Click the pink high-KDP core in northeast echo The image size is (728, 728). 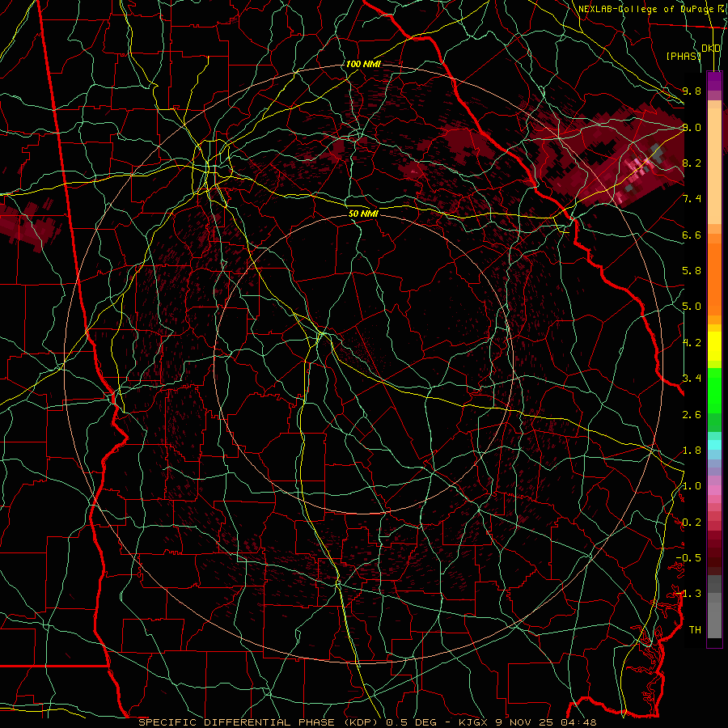[640, 167]
